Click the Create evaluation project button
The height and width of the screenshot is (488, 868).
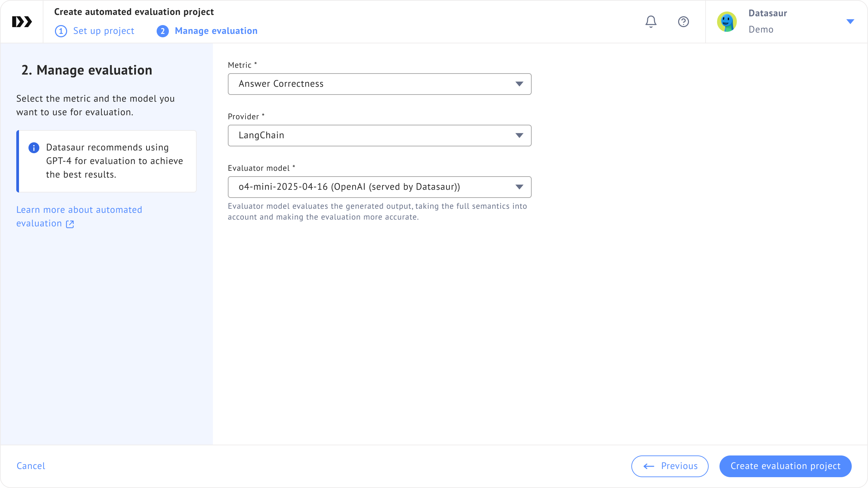(x=785, y=466)
